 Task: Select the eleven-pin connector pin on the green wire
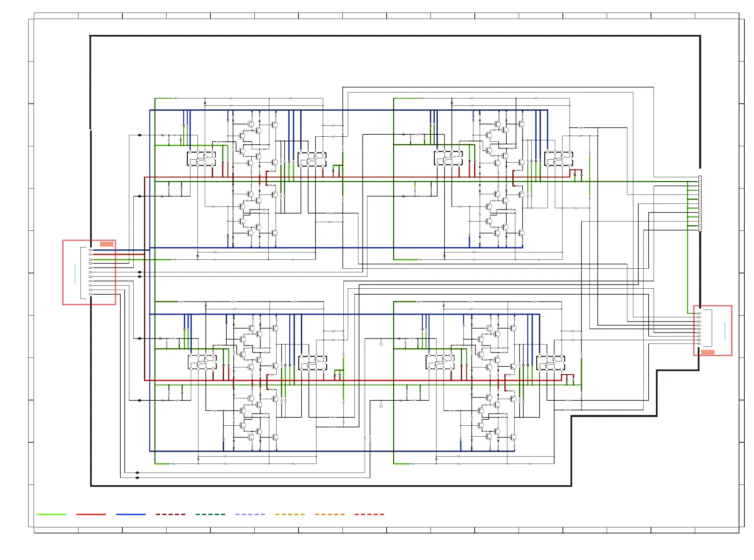tap(90, 260)
